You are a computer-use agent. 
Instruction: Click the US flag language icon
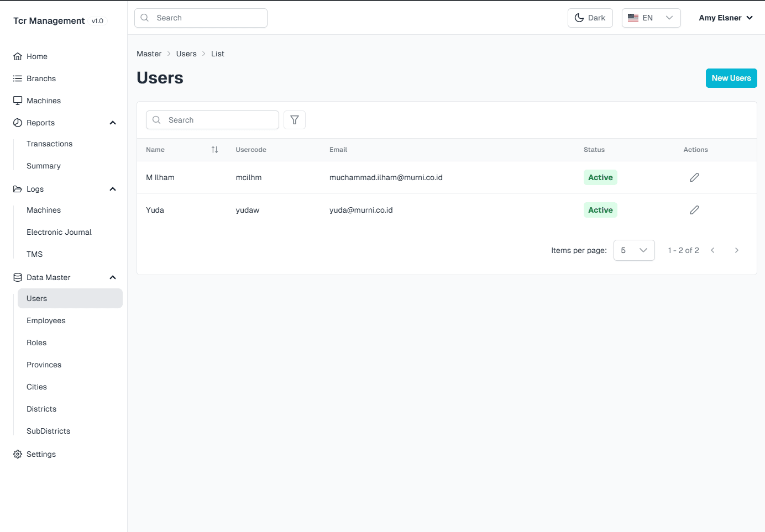point(633,18)
